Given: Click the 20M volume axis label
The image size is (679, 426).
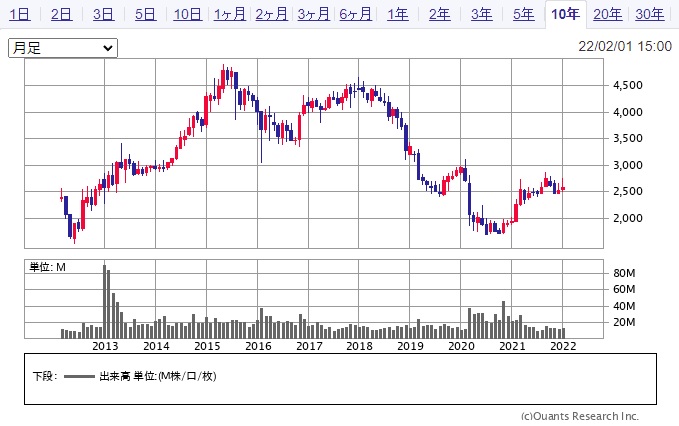Looking at the screenshot, I should coord(624,322).
